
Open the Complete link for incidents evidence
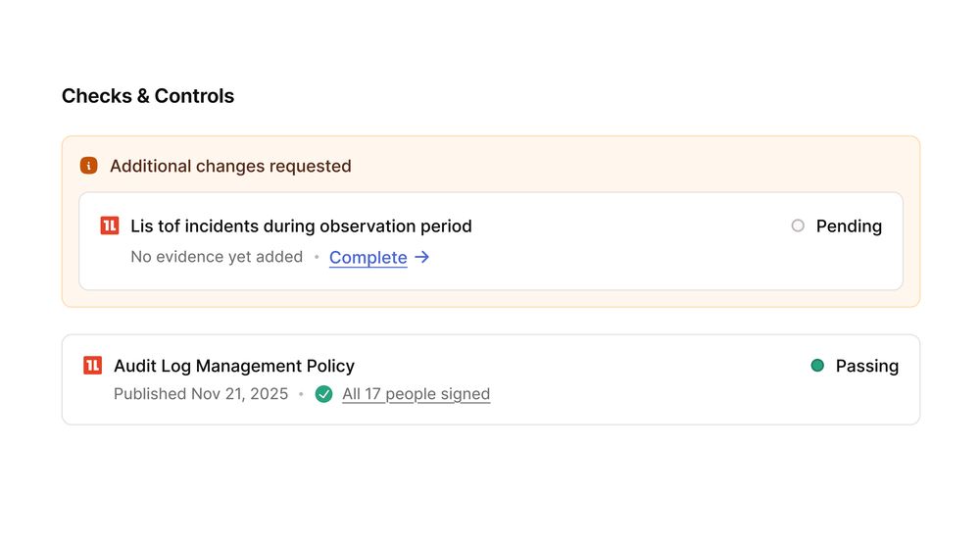[x=368, y=257]
